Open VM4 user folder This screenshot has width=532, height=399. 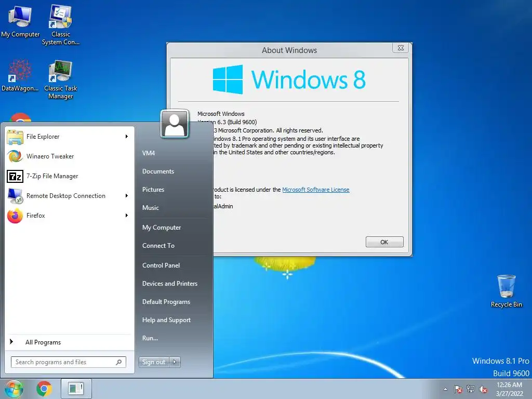point(149,153)
